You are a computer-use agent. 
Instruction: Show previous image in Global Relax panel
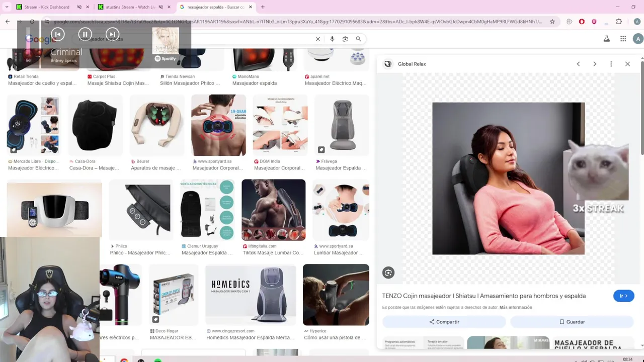578,64
